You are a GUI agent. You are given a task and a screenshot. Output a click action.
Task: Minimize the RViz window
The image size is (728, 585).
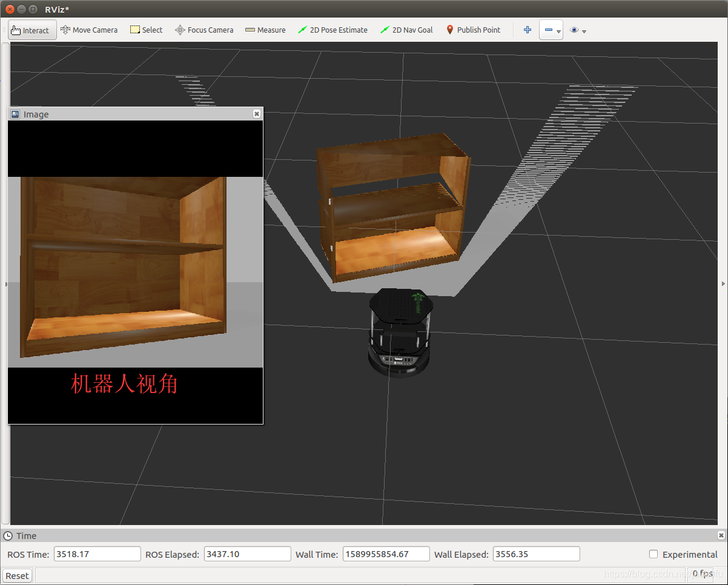pos(22,9)
